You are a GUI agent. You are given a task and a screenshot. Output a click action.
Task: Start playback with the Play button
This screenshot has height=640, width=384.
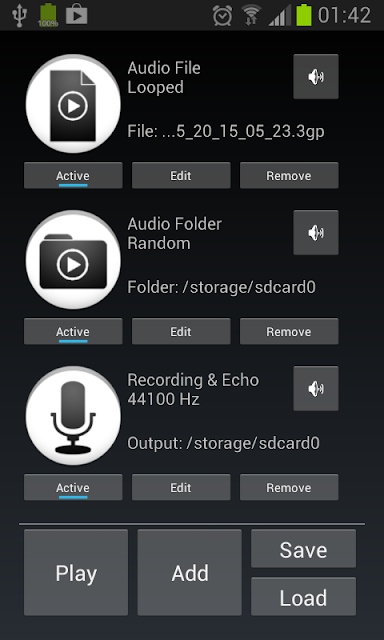coord(76,573)
